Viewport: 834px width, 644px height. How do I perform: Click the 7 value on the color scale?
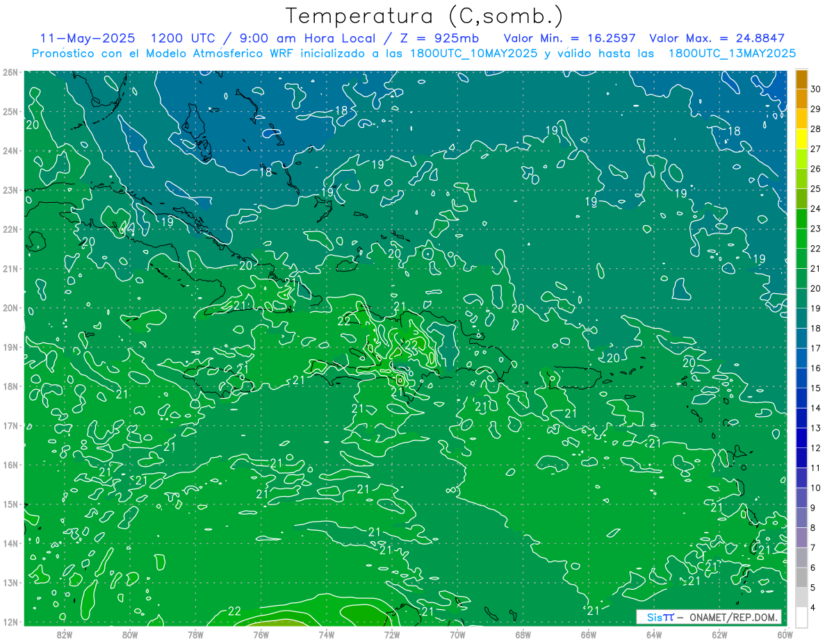[x=812, y=547]
